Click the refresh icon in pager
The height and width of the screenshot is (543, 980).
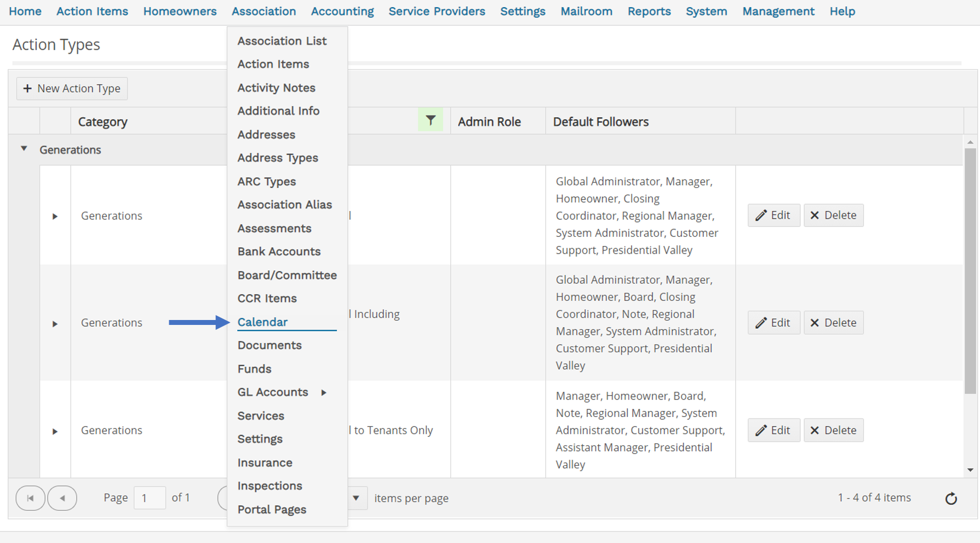(951, 498)
